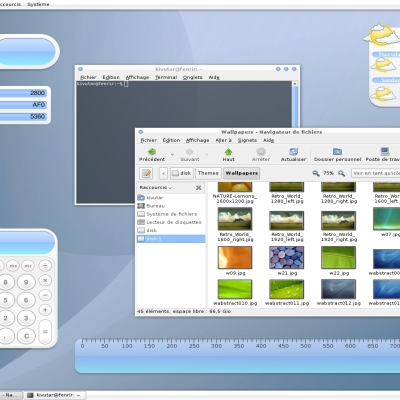The image size is (400, 400).
Task: Select Système de fichiers in sidebar
Action: (171, 214)
